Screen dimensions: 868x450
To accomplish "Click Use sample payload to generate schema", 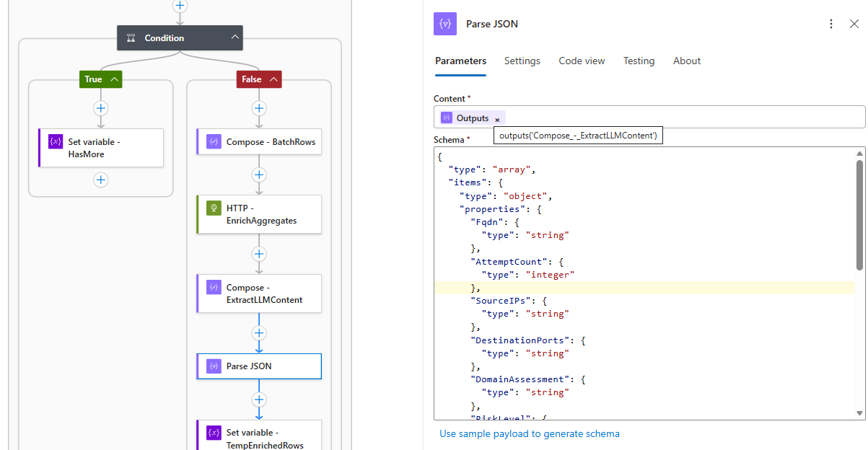I will pos(530,433).
